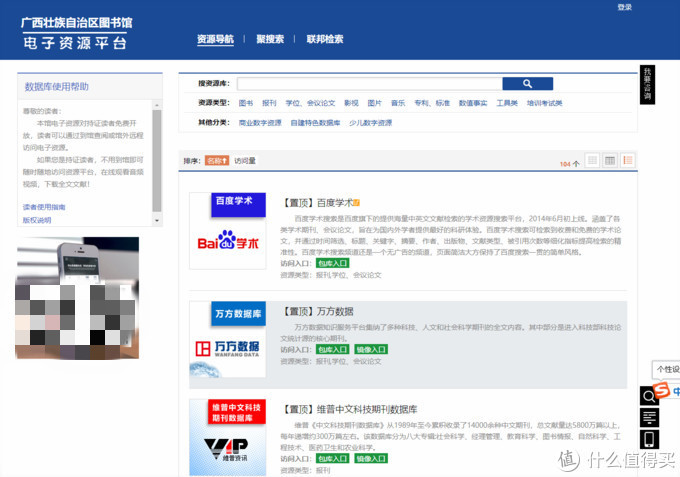This screenshot has width=680, height=477.
Task: Filter resource type by 报刊
Action: [269, 103]
